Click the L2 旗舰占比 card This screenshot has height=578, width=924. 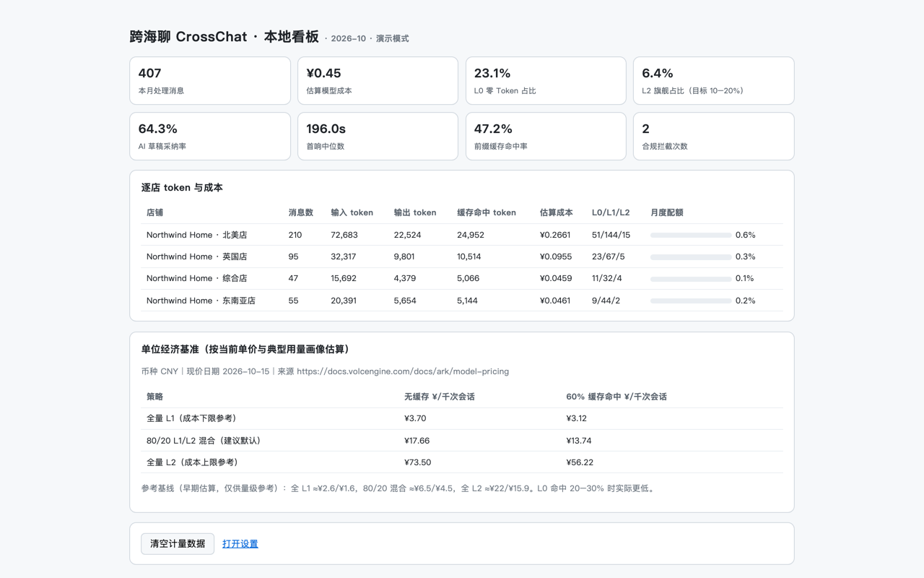[x=713, y=81]
